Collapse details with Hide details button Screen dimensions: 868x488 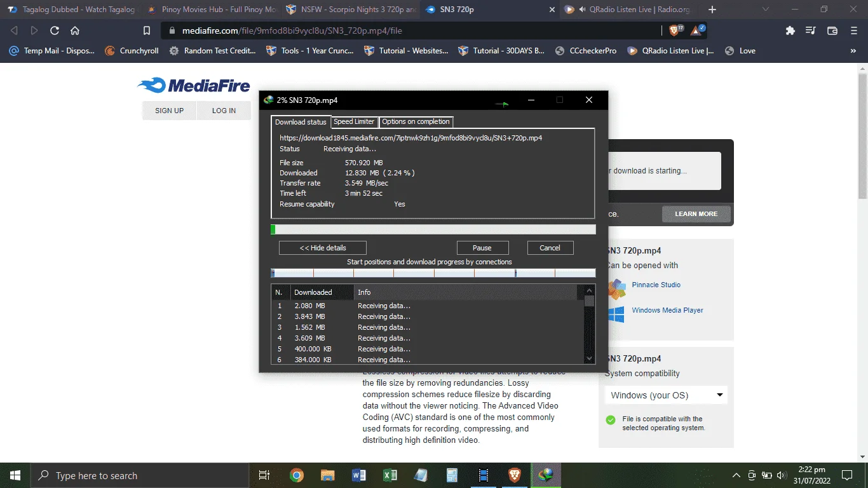(x=323, y=248)
